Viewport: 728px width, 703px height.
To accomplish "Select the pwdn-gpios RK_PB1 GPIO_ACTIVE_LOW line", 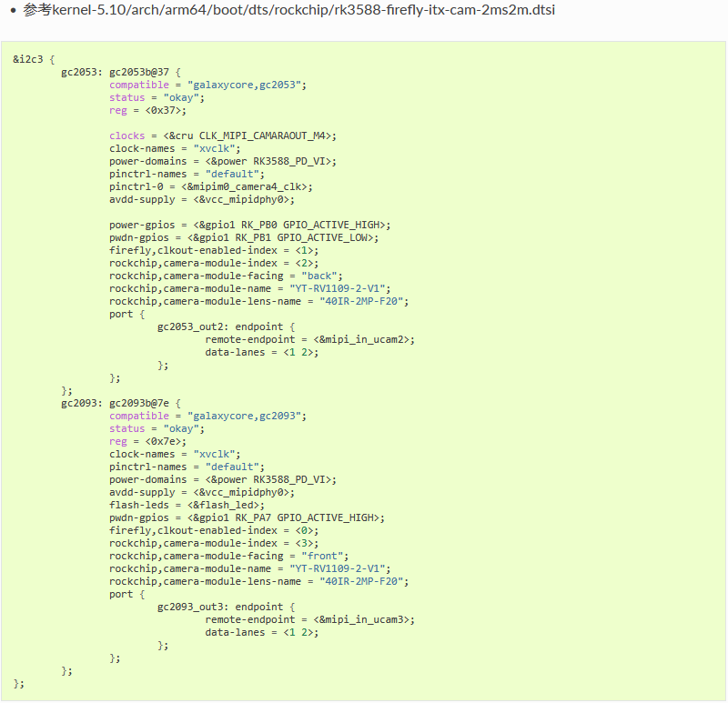I will click(244, 237).
